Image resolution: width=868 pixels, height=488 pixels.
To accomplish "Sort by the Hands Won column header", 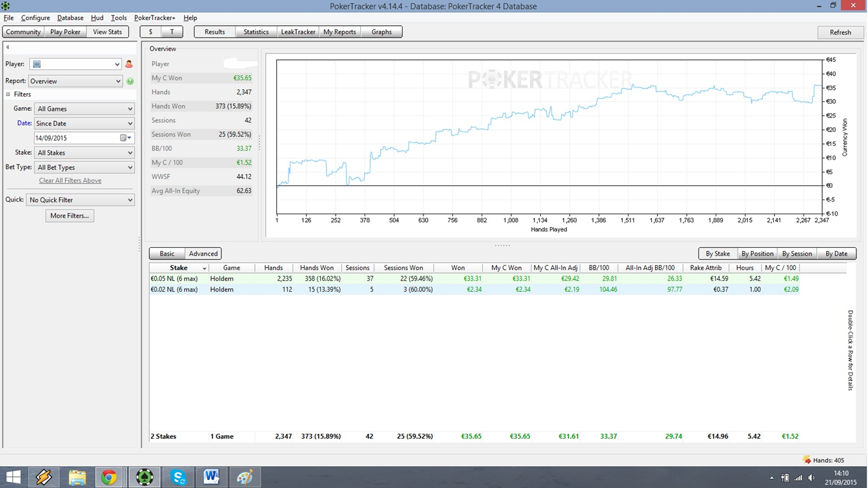I will [317, 268].
